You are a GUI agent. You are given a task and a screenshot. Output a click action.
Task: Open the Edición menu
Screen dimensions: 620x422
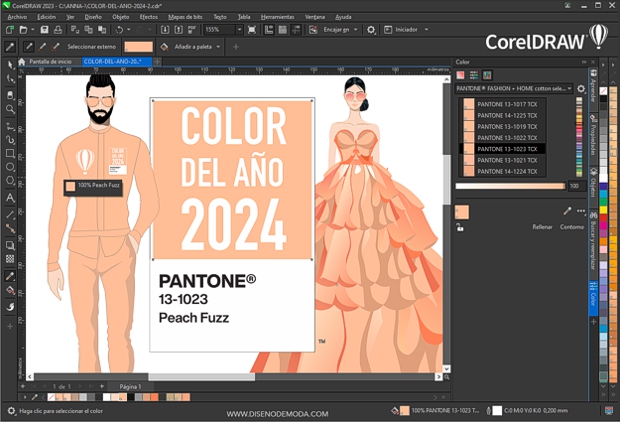[46, 17]
